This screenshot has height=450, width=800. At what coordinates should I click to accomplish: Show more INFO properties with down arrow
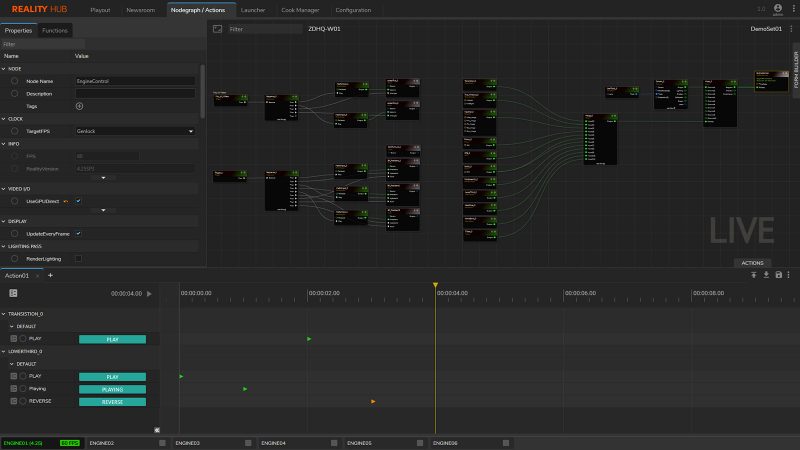click(103, 178)
